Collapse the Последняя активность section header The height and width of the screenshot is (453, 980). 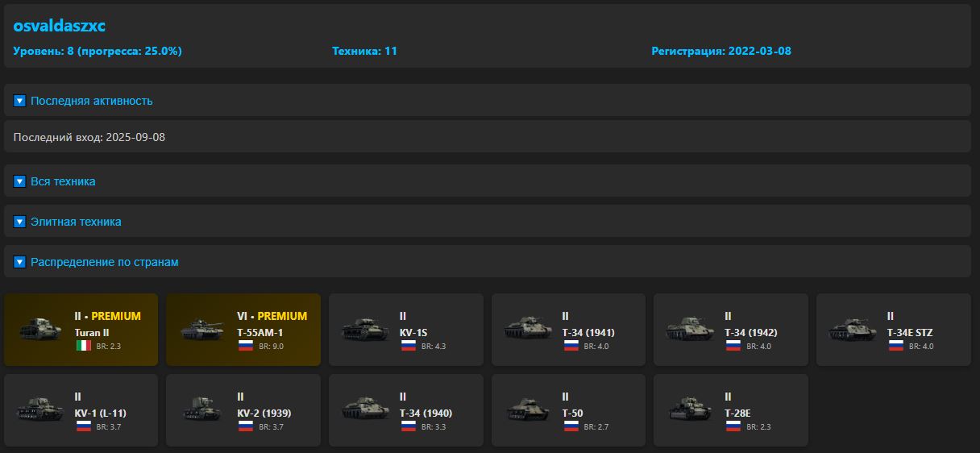[92, 101]
